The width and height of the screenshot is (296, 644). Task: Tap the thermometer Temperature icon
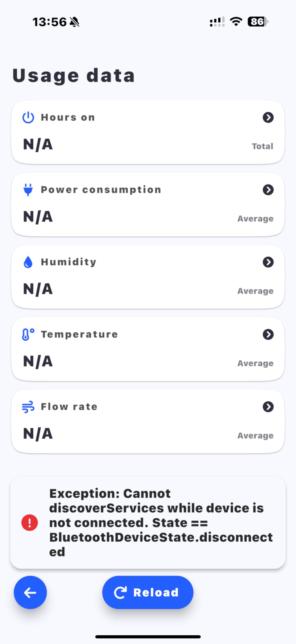28,334
